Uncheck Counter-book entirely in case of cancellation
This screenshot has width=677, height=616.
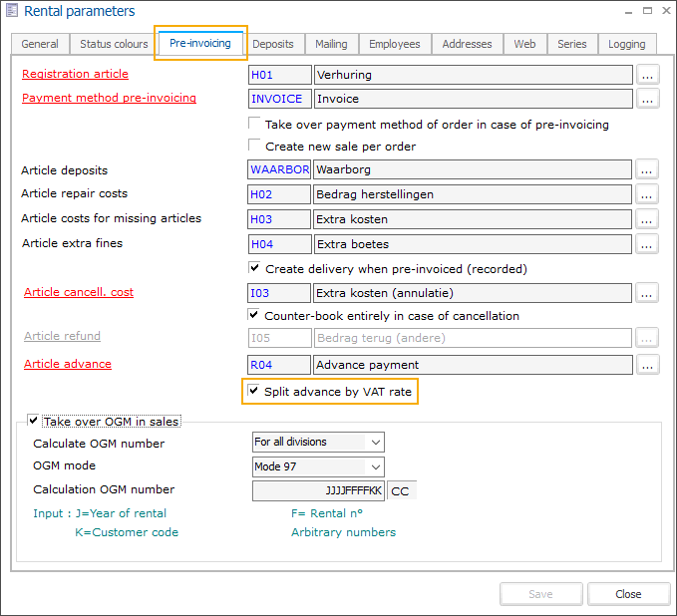pos(254,316)
